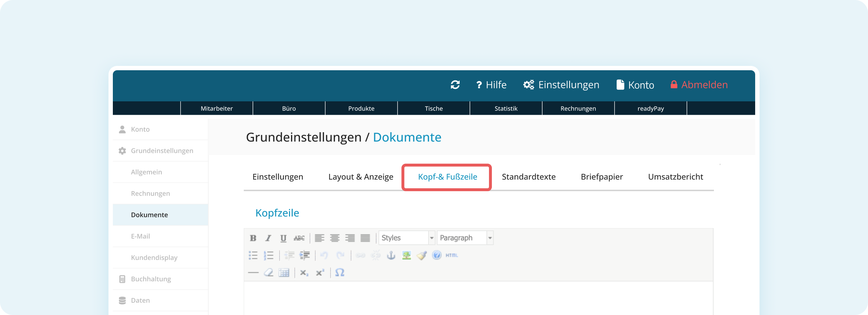Image resolution: width=868 pixels, height=315 pixels.
Task: Open the Büro menu
Action: [x=289, y=108]
